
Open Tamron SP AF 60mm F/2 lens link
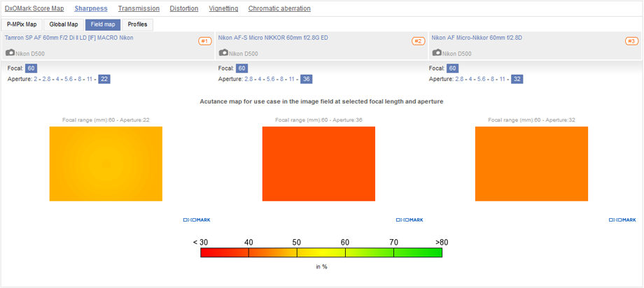coord(69,38)
